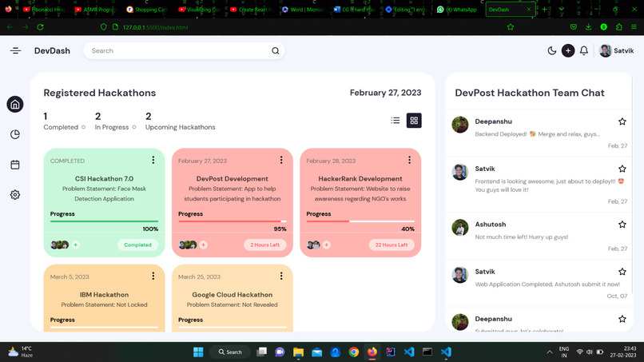Open File Explorer from the taskbar
Image resolution: width=644 pixels, height=362 pixels.
tap(298, 352)
